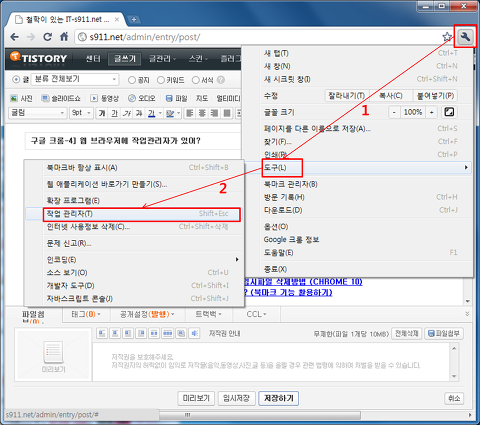The height and width of the screenshot is (425, 480).
Task: Expand the 태그(0) dropdown
Action: point(86,314)
